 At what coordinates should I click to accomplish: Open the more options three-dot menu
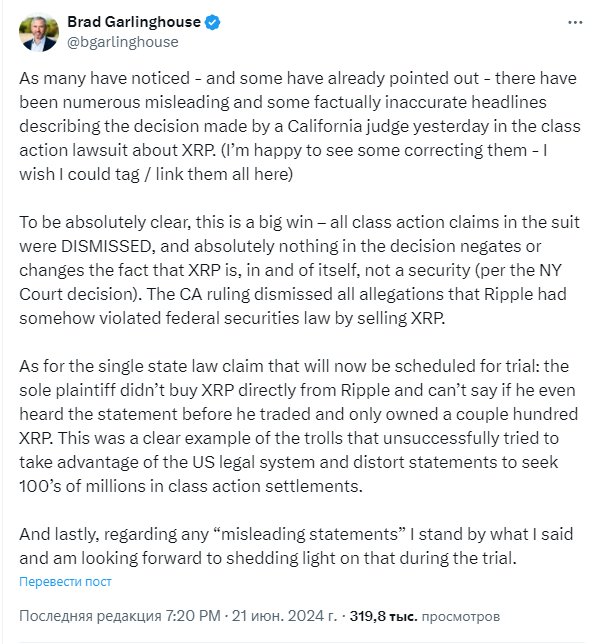click(575, 23)
